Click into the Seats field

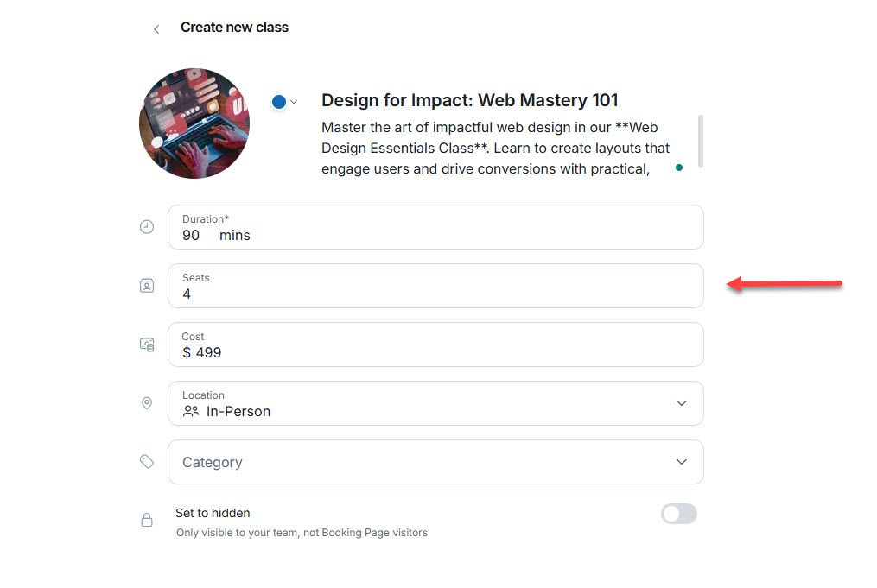point(435,294)
